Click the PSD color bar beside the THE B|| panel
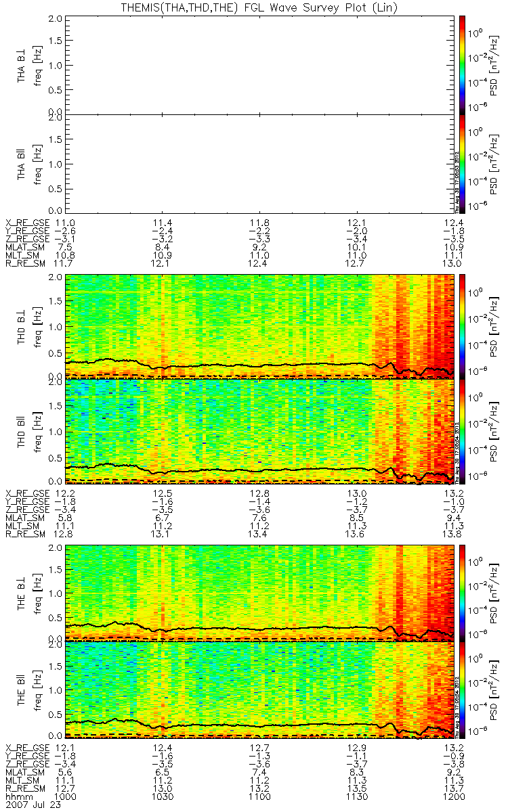Viewport: 508px width, 812px height. 463,690
